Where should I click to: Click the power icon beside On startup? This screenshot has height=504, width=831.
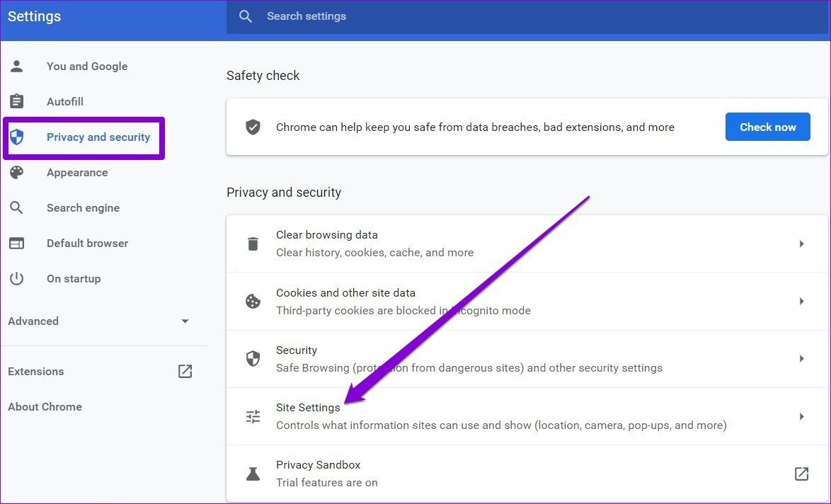17,279
